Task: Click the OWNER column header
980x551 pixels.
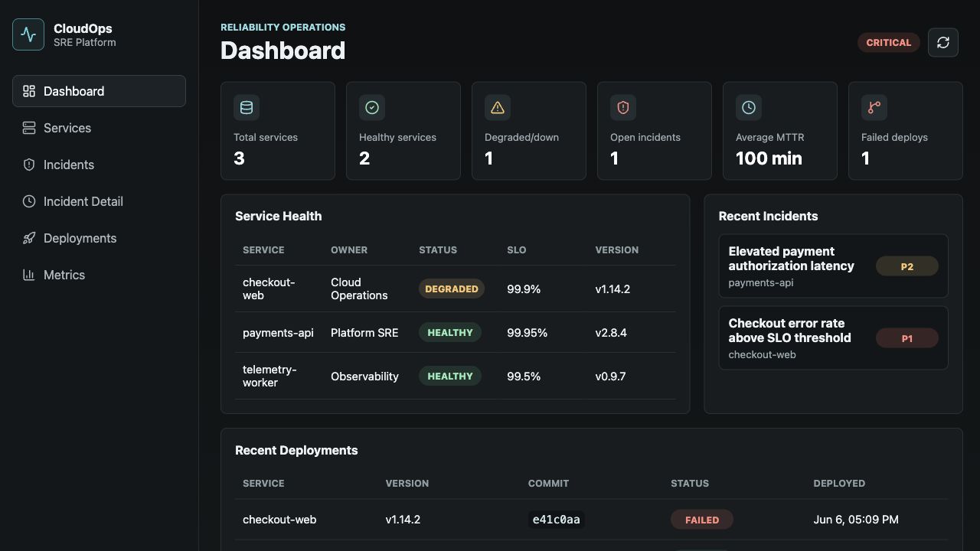Action: pos(349,250)
